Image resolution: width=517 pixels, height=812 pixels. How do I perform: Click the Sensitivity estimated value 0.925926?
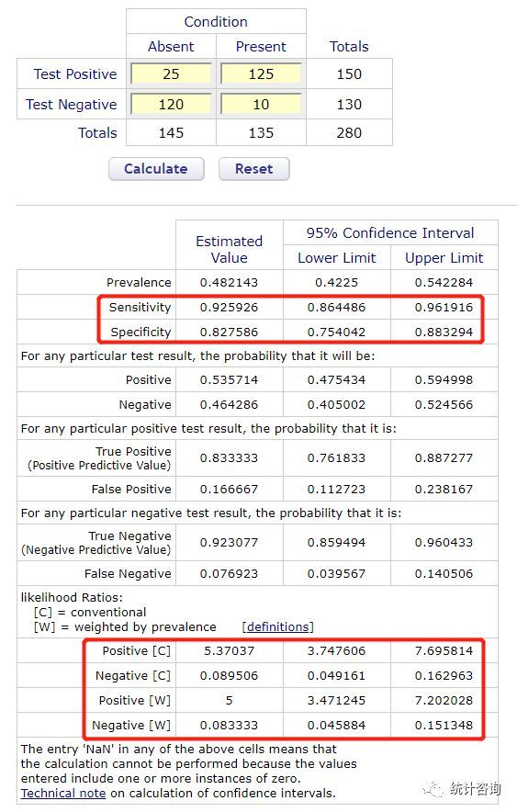229,308
